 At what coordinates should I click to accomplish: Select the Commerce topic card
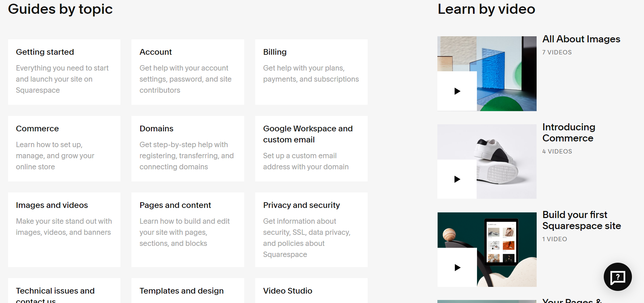tap(64, 148)
